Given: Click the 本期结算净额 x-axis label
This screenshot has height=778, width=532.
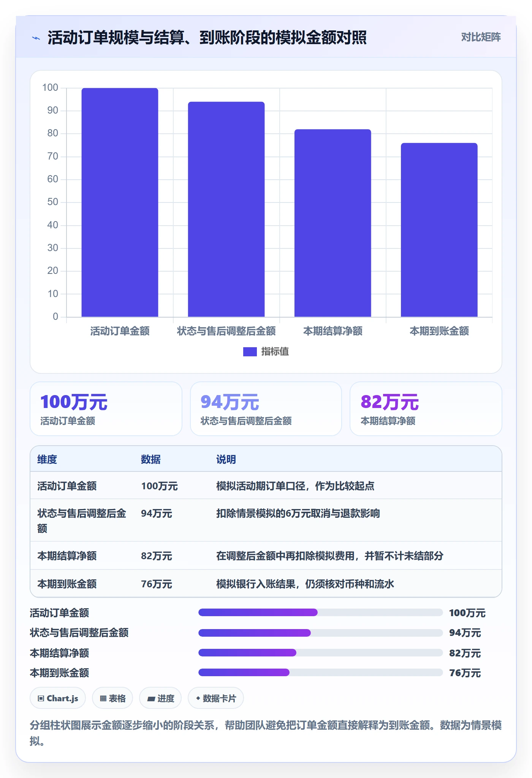Looking at the screenshot, I should (x=332, y=331).
